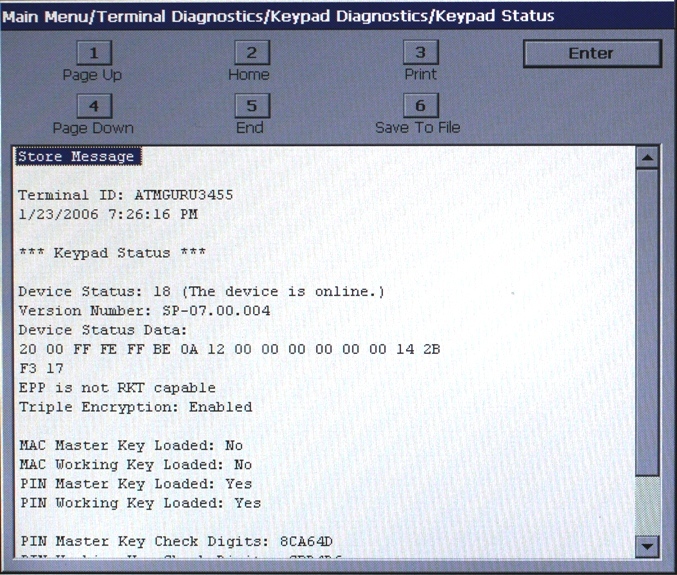This screenshot has width=677, height=575.
Task: Click the PIN Master Key Check Digits line
Action: (x=175, y=541)
